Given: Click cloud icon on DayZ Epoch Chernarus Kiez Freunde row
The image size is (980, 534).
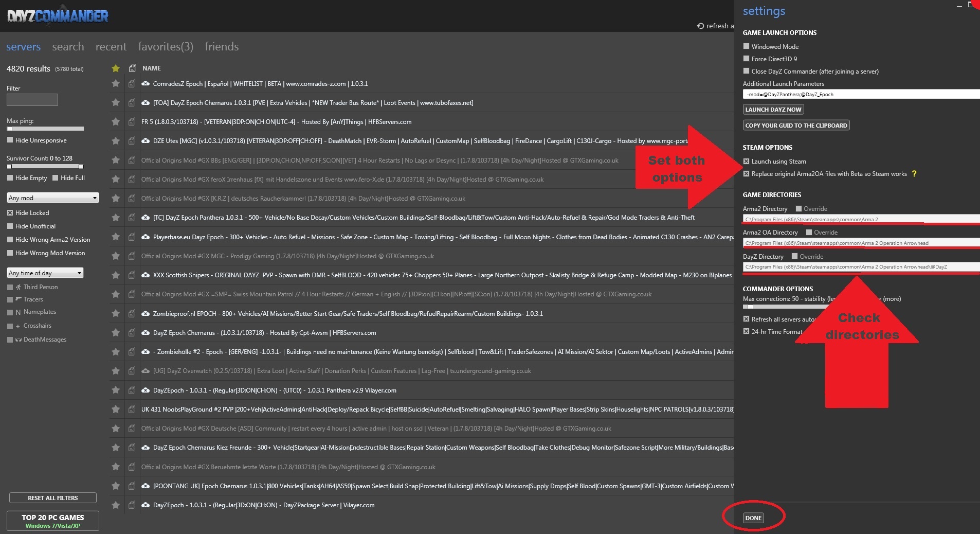Looking at the screenshot, I should pos(146,447).
